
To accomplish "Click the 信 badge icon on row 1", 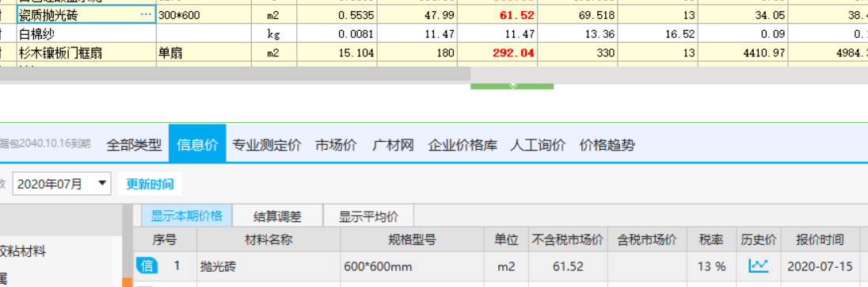I will coord(147,266).
